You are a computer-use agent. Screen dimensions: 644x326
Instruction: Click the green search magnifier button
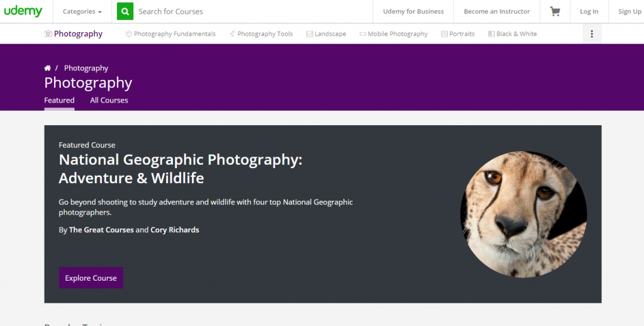pyautogui.click(x=125, y=11)
